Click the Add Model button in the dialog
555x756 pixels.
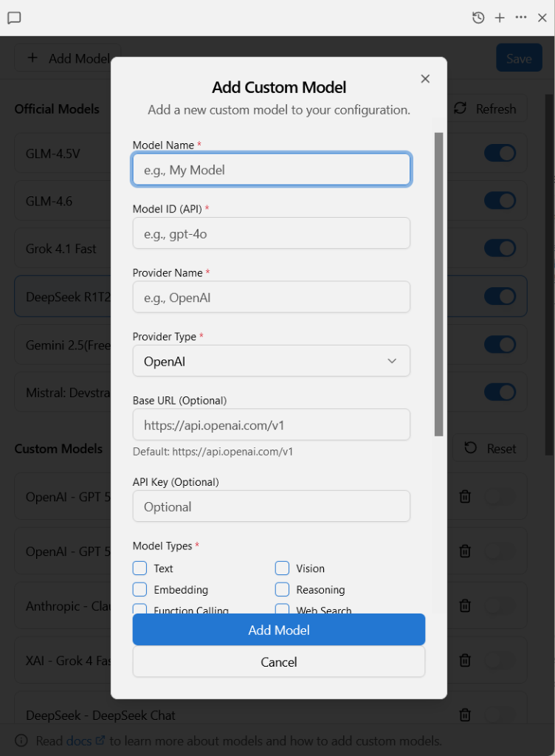(278, 629)
